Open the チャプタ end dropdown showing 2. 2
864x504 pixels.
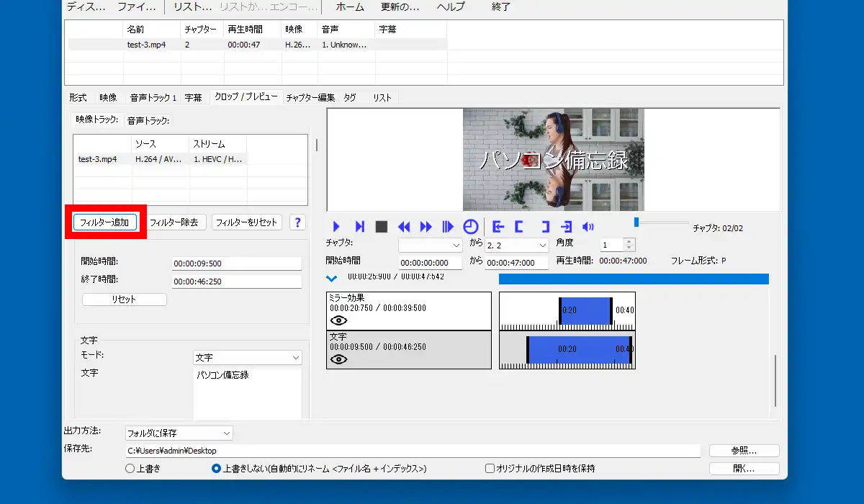[517, 246]
